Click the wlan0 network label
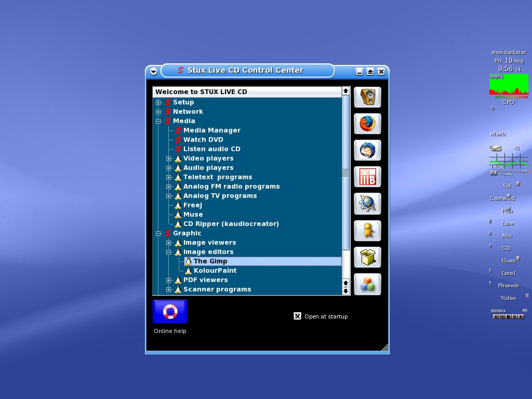The width and height of the screenshot is (532, 399). click(x=498, y=134)
